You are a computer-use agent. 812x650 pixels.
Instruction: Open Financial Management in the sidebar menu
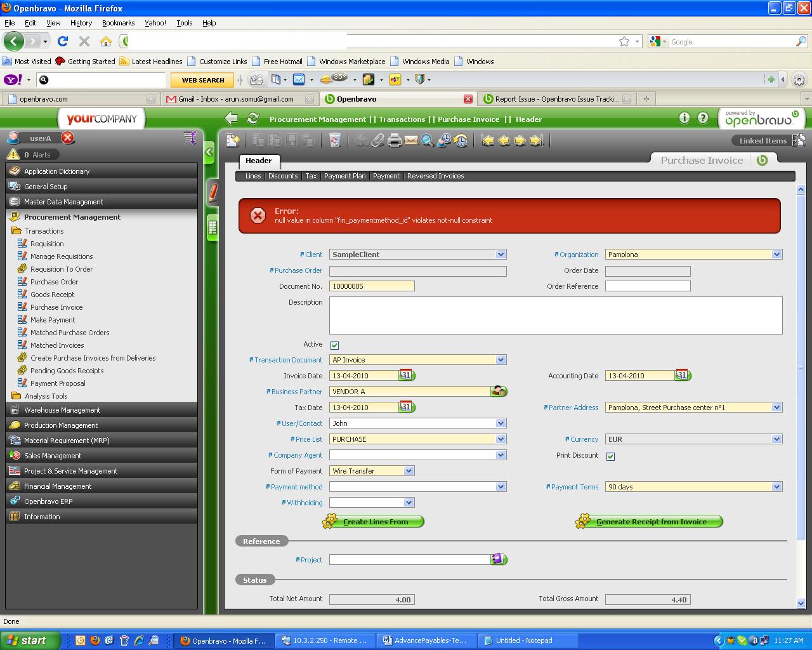tap(58, 486)
